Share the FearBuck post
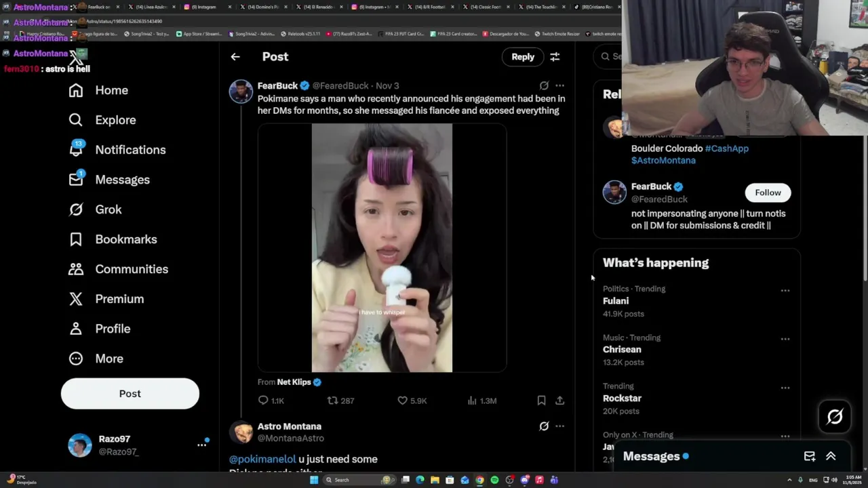The image size is (868, 488). [559, 401]
